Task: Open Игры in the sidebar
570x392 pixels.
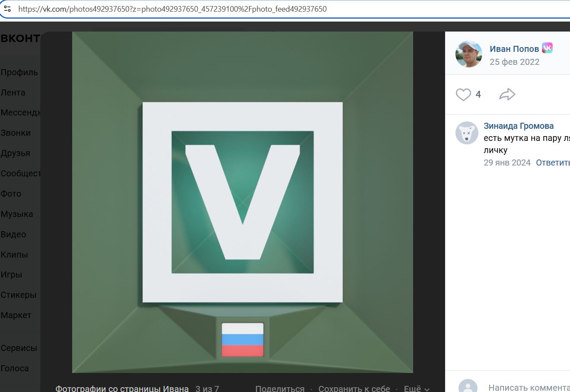Action: click(x=11, y=275)
